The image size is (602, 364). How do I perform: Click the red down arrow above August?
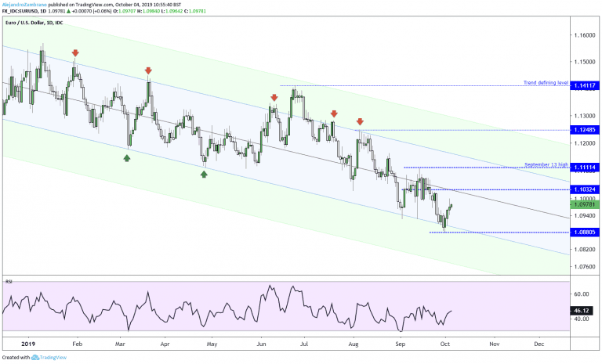pyautogui.click(x=360, y=121)
